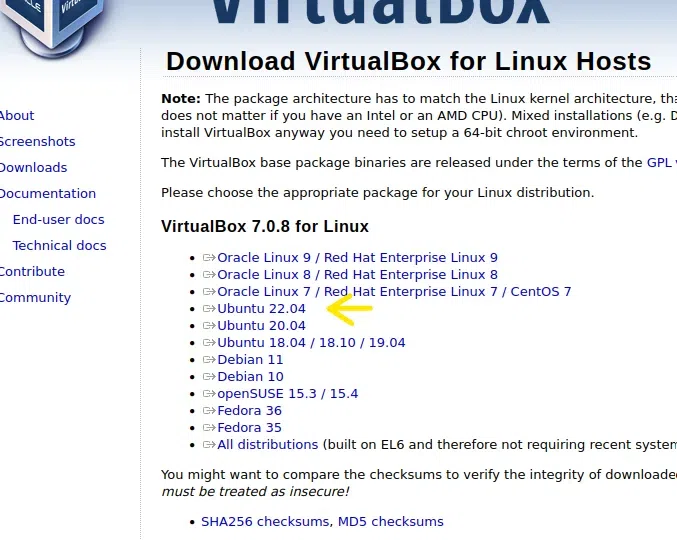Download Oracle Linux 7 / CentOS 7 package
This screenshot has width=677, height=540.
tap(394, 292)
